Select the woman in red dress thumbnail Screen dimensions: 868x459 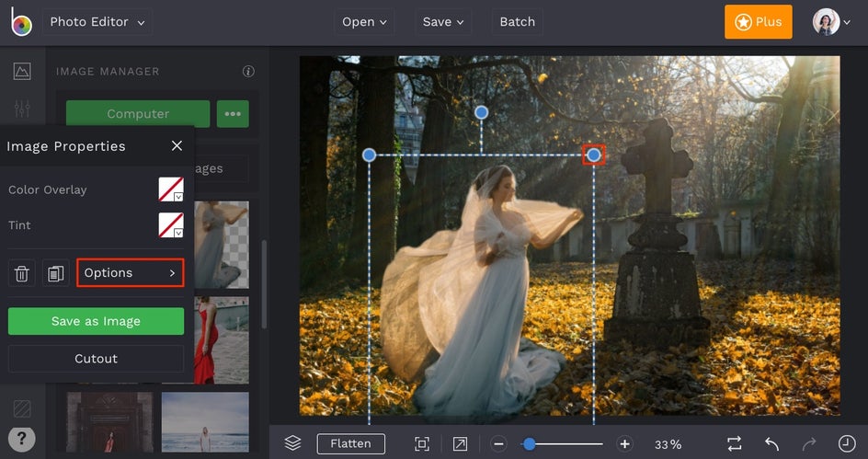pos(221,340)
